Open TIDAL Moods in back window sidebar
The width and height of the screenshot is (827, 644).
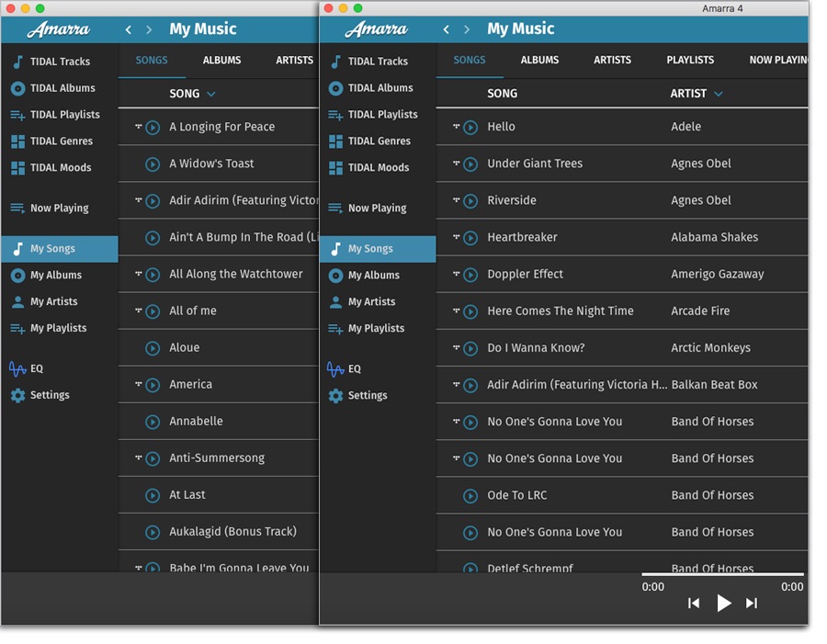pos(52,170)
